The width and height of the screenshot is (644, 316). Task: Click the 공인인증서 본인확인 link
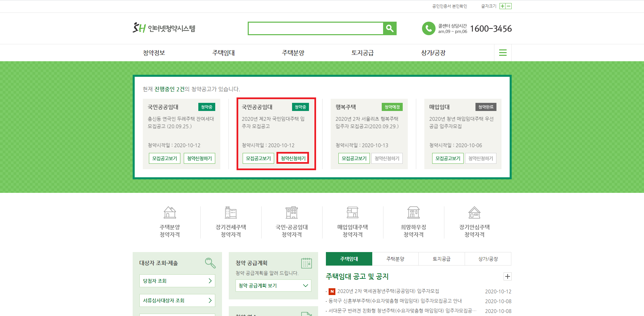(449, 6)
